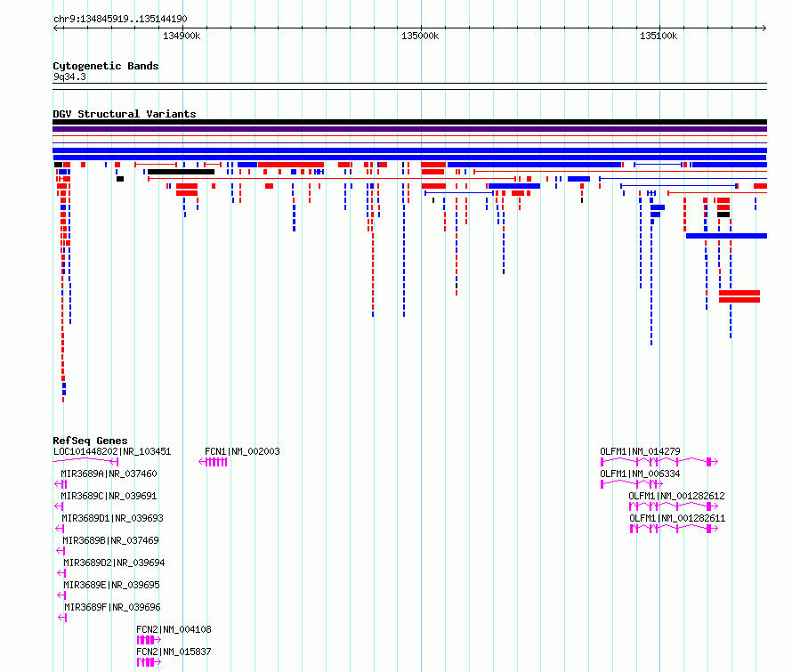This screenshot has width=792, height=672.
Task: Click the OLFM1|NM_001282612 gene label
Action: point(677,496)
